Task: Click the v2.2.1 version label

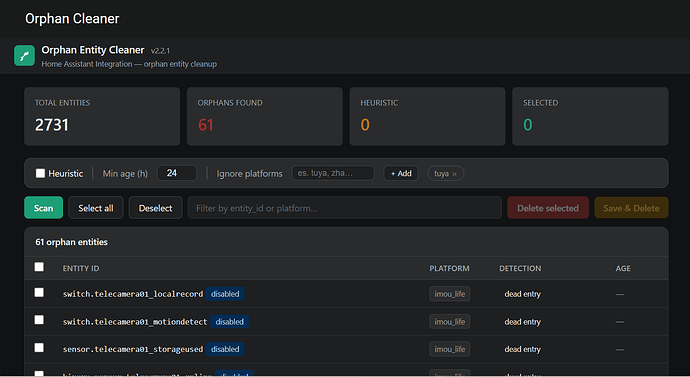Action: tap(160, 51)
